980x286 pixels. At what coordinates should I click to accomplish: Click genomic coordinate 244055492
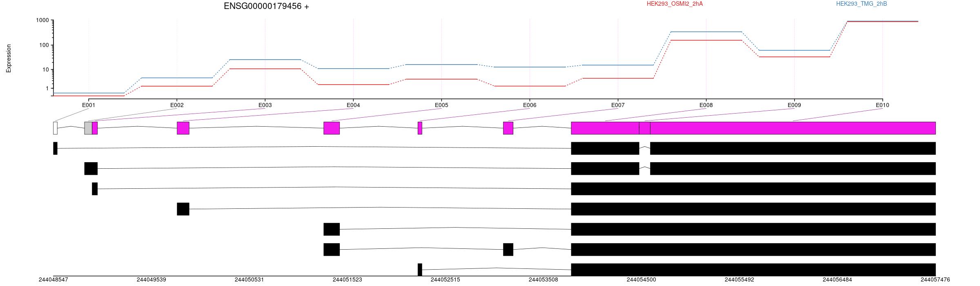[x=739, y=280]
